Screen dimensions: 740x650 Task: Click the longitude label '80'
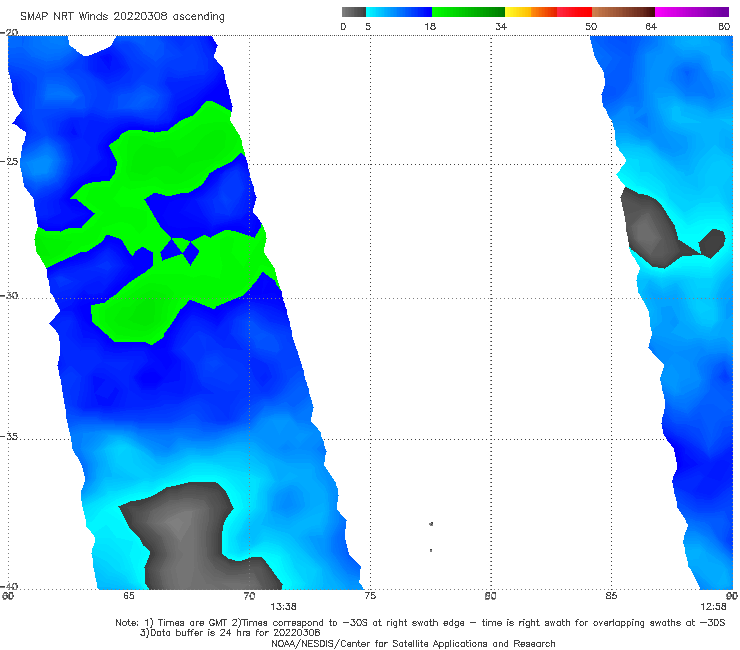click(491, 596)
